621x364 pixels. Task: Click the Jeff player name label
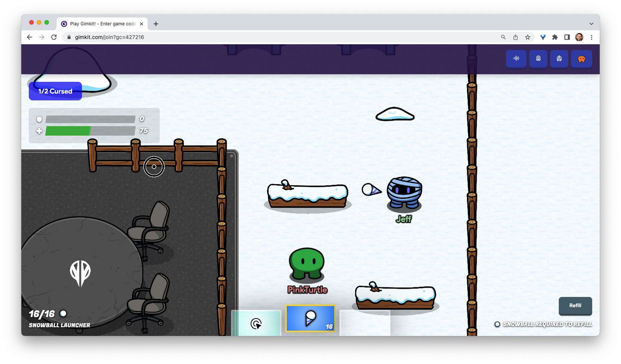pos(404,219)
